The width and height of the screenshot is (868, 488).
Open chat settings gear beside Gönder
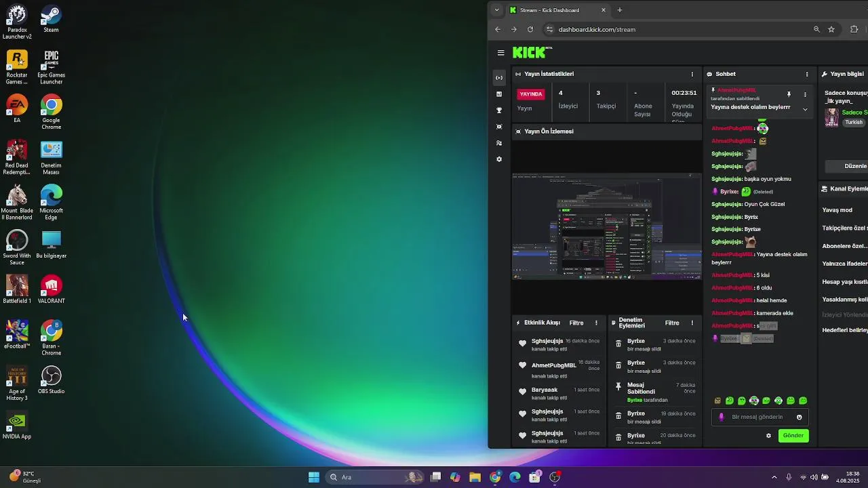pyautogui.click(x=768, y=436)
